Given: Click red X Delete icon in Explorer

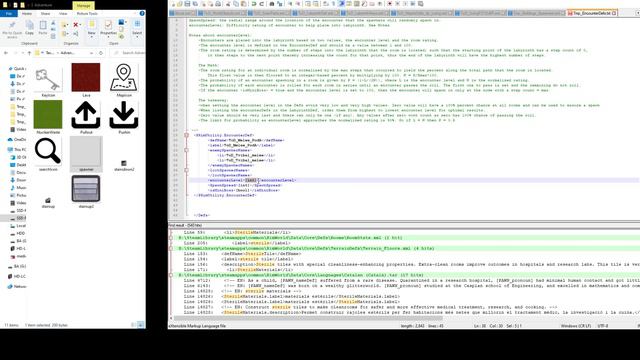Looking at the screenshot, I should coord(76,24).
